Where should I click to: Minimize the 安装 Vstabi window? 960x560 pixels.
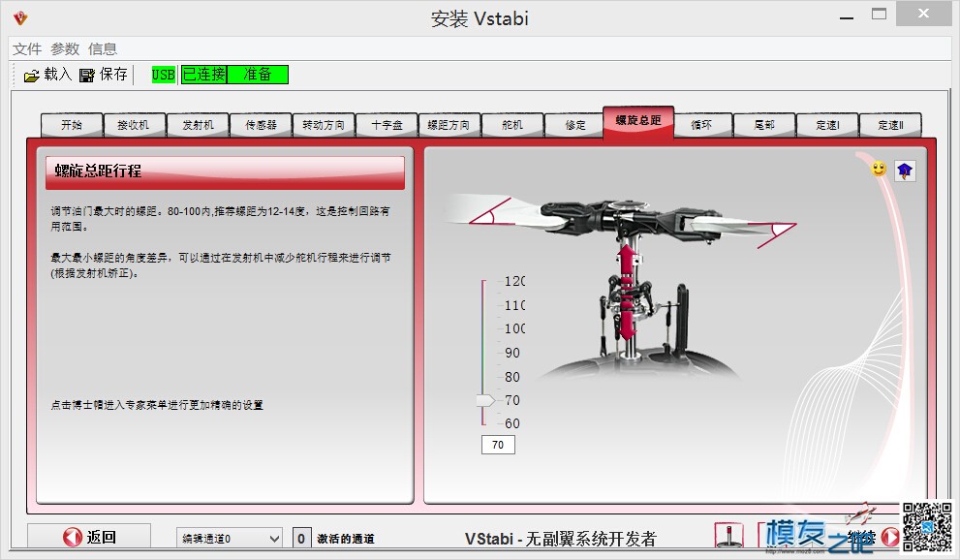coord(847,17)
